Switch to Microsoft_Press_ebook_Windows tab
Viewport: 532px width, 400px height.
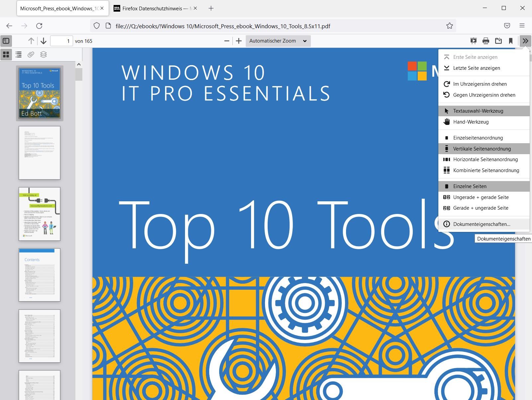(x=59, y=9)
